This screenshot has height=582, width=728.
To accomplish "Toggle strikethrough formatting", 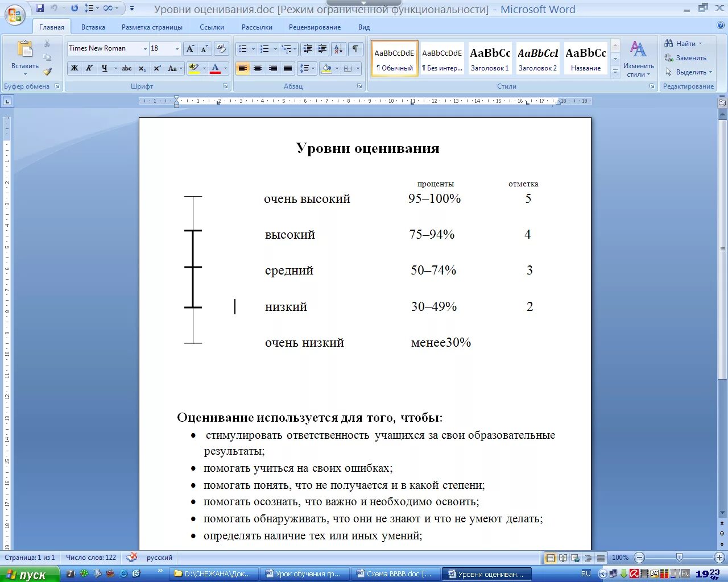I will click(x=127, y=68).
